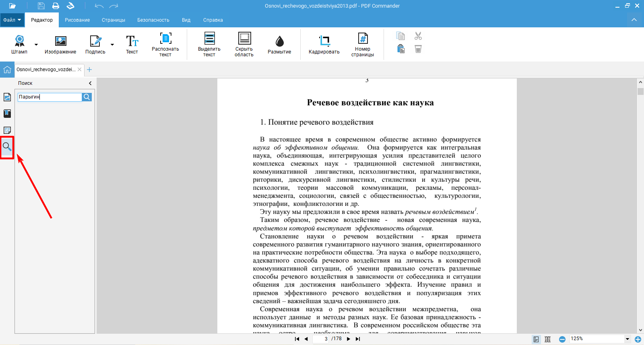Viewport: 644px width, 345px height.
Task: Collapse the Поиск side panel
Action: pyautogui.click(x=90, y=83)
